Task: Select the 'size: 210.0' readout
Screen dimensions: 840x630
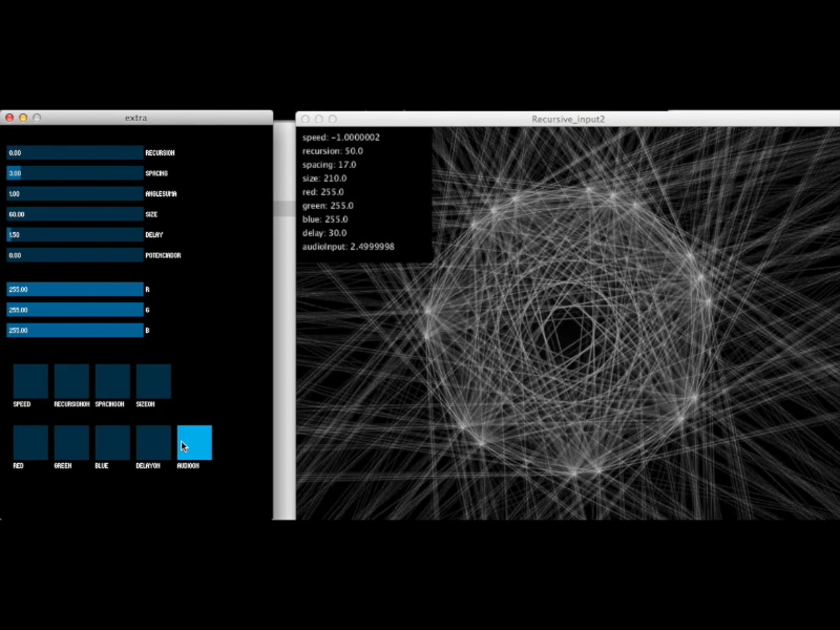Action: click(324, 178)
